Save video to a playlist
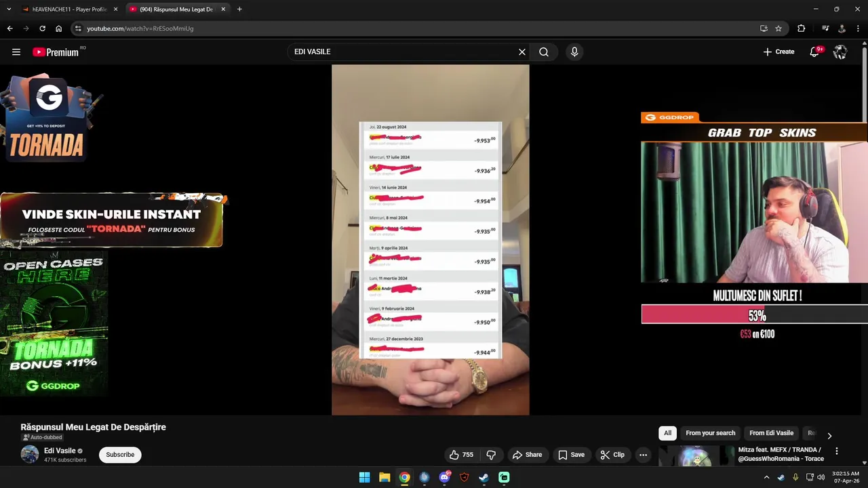This screenshot has height=488, width=868. pos(571,455)
